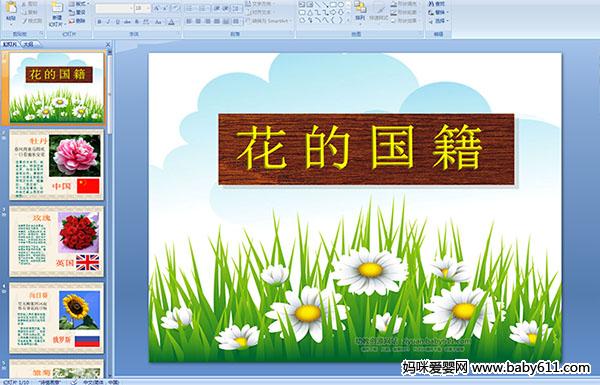
Task: Toggle Underline formatting
Action: click(x=117, y=22)
